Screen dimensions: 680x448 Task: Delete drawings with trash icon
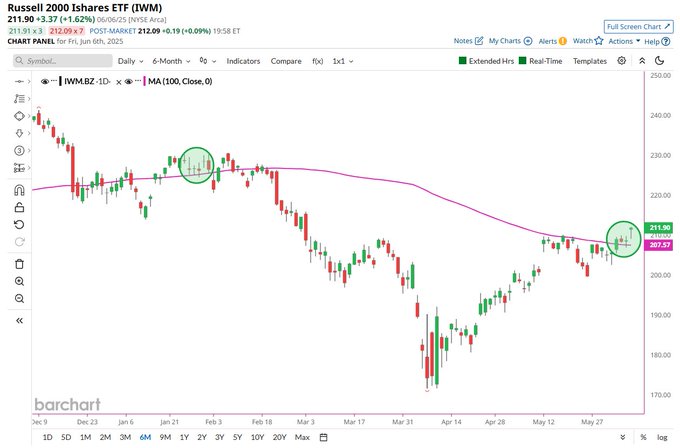click(x=19, y=264)
